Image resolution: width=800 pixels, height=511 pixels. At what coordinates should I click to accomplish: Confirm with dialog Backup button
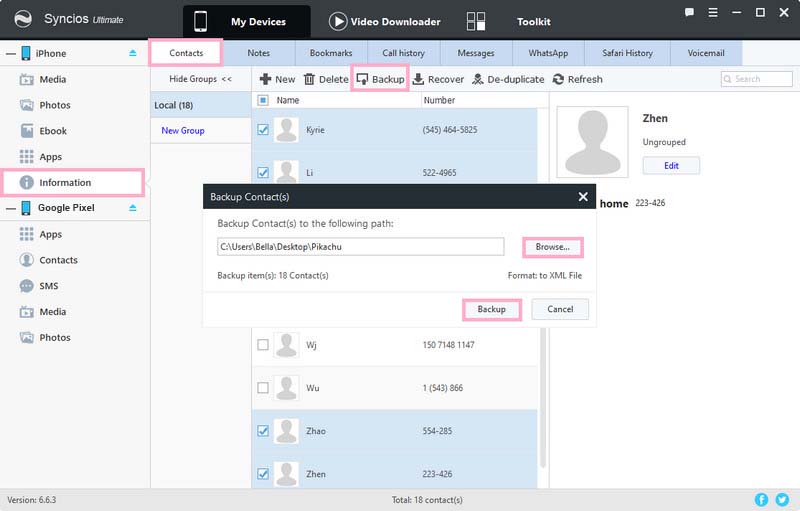[491, 309]
